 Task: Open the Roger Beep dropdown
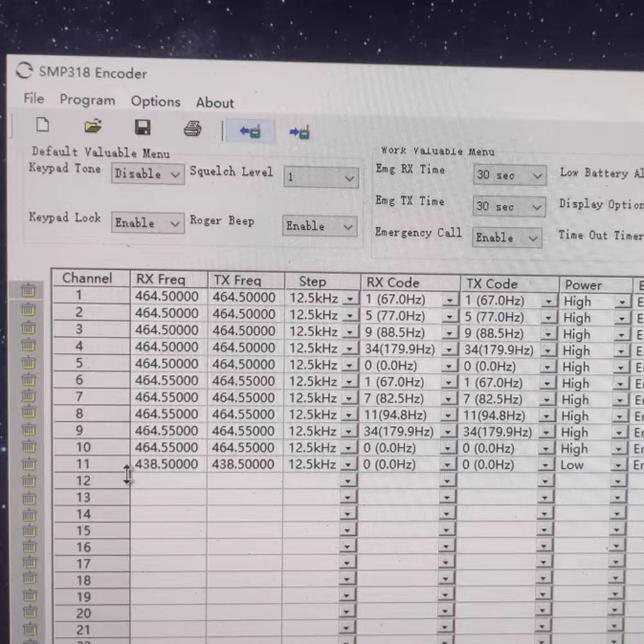coord(319,226)
